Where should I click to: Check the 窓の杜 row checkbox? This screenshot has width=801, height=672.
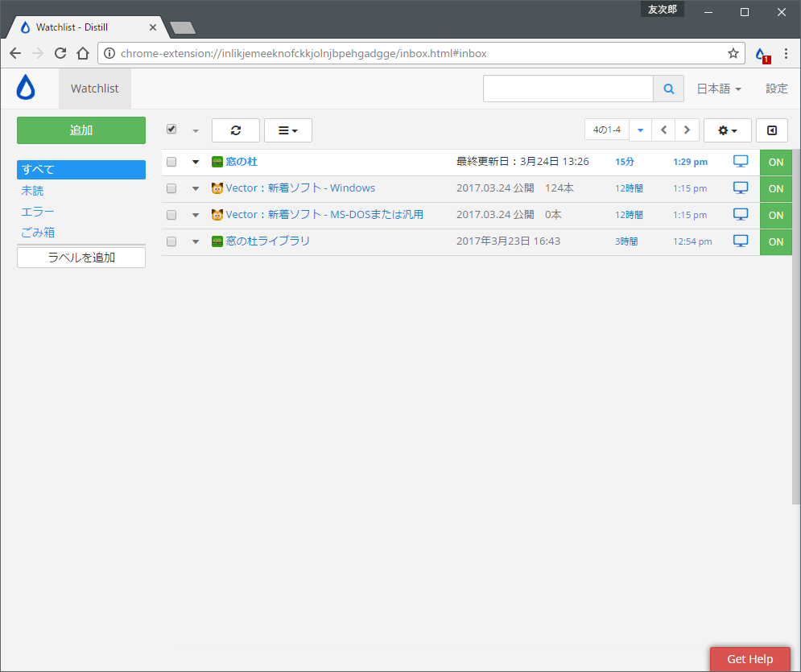click(171, 162)
